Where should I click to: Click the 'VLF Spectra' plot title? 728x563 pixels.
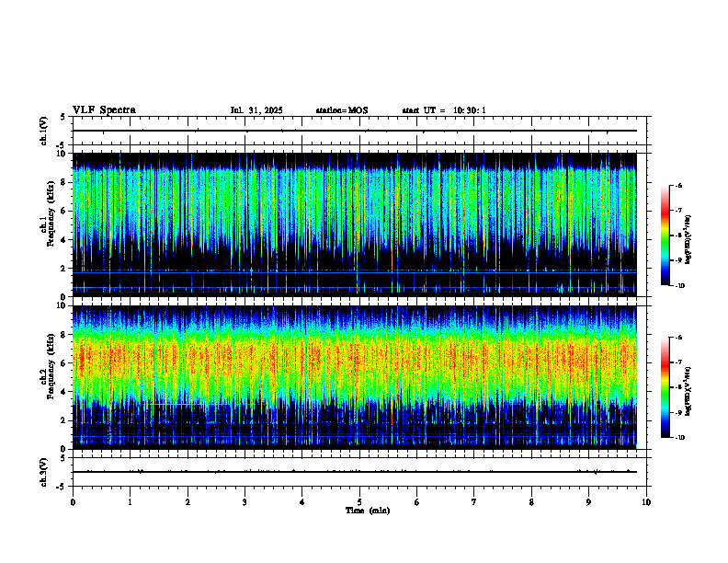(x=104, y=110)
